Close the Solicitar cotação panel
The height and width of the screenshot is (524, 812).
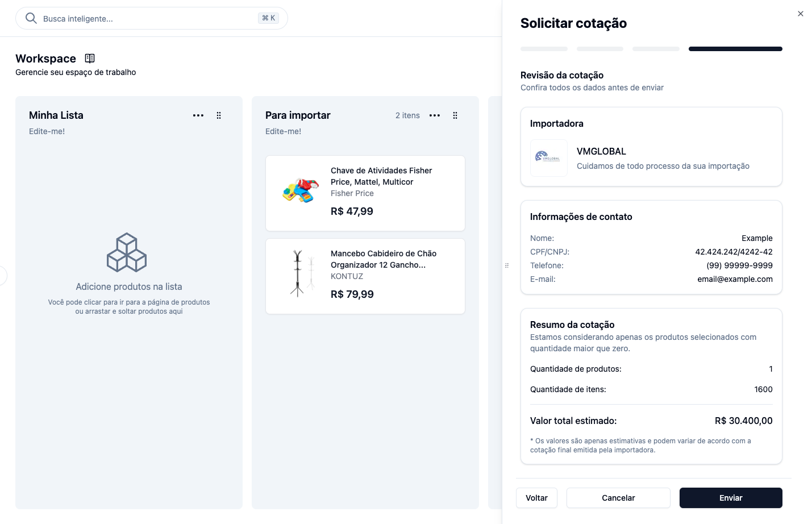coord(801,14)
